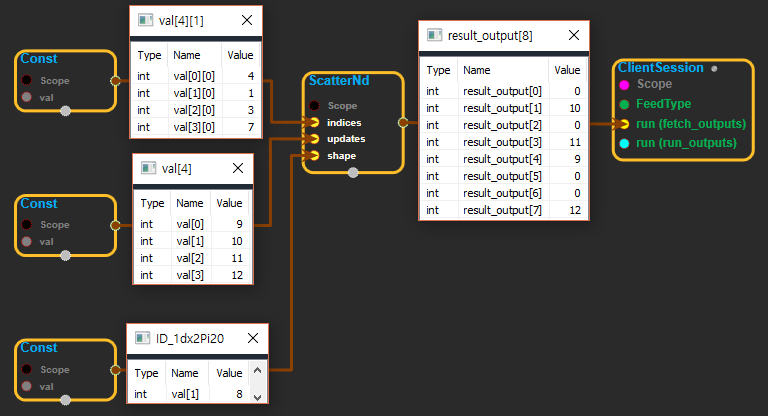Sort by Value column in result_output table
Viewport: 768px width, 416px height.
(567, 71)
